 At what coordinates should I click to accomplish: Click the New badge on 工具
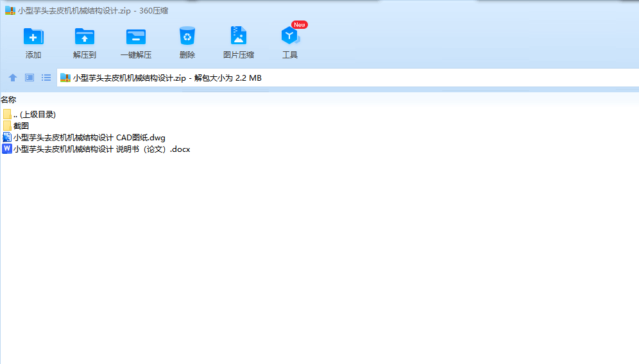coord(300,25)
